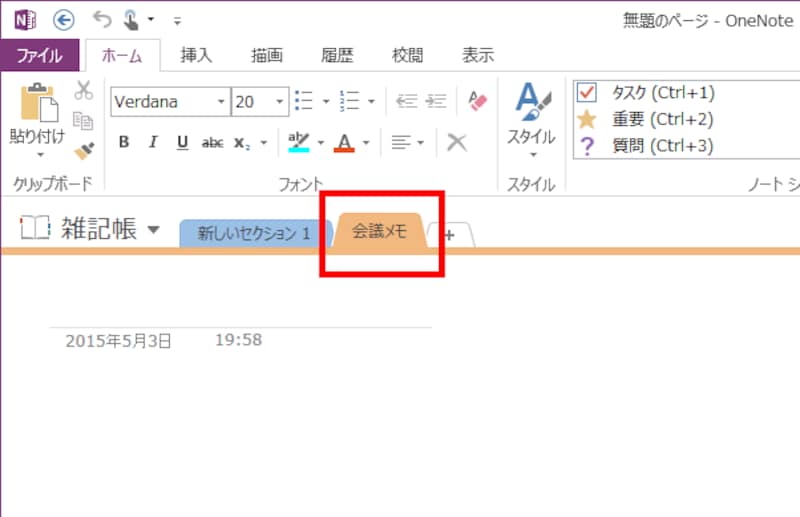Apply cyan text highlight color
The image size is (800, 517).
(299, 142)
